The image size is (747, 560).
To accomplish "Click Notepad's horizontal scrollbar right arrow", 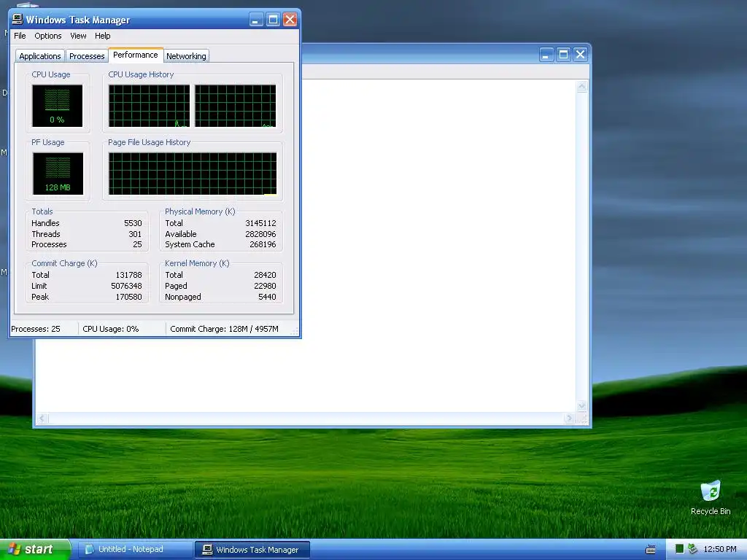I will pyautogui.click(x=569, y=419).
